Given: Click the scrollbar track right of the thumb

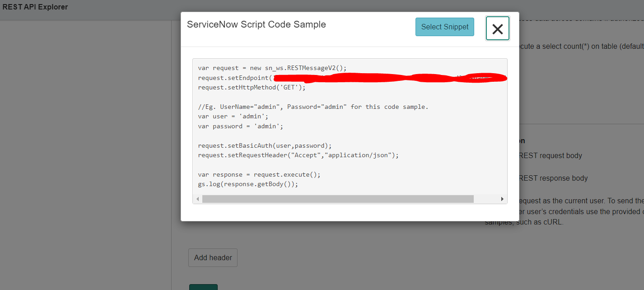Looking at the screenshot, I should tap(486, 199).
